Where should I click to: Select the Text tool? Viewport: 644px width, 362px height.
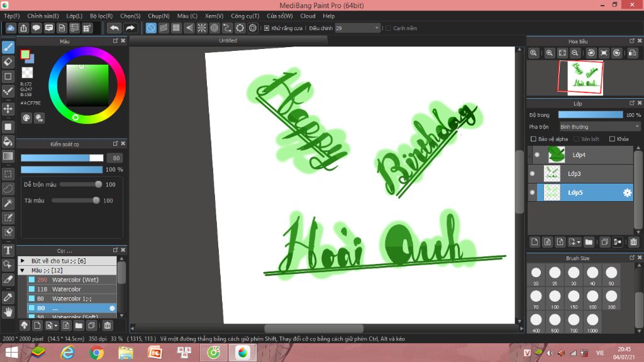tap(8, 250)
